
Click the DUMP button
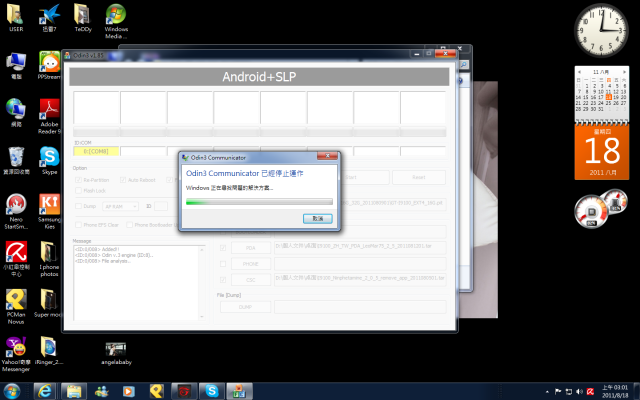coord(245,307)
